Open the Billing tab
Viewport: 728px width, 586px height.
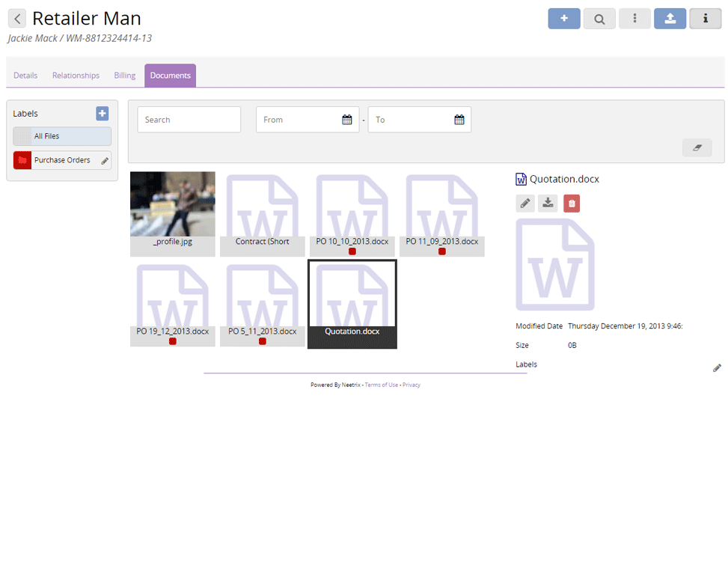point(125,76)
